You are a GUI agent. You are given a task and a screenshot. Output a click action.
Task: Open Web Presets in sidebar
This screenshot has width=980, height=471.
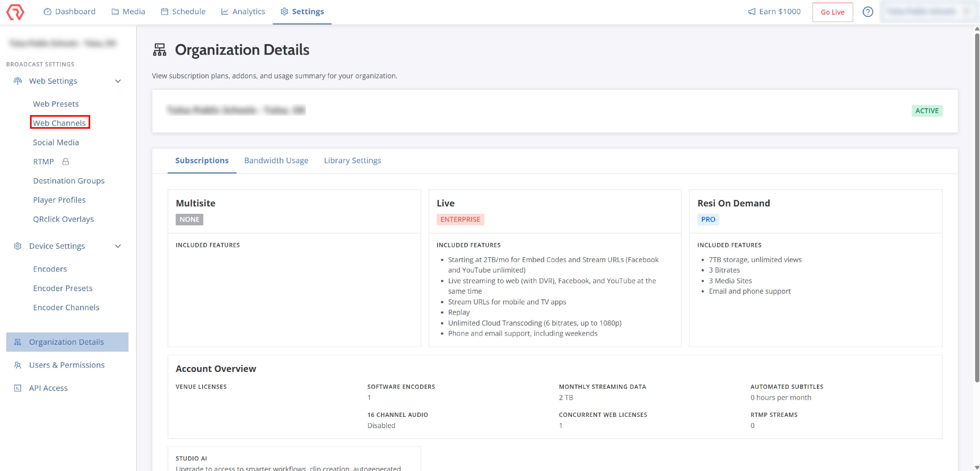pos(56,104)
